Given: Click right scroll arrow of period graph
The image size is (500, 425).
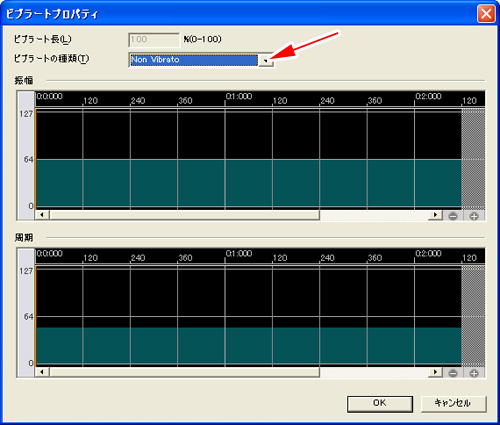Looking at the screenshot, I should coord(435,372).
